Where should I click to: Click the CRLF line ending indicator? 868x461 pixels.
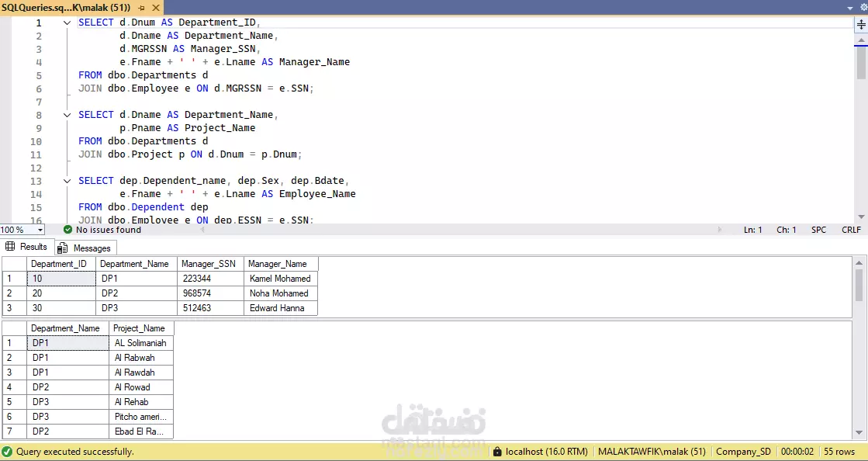851,230
